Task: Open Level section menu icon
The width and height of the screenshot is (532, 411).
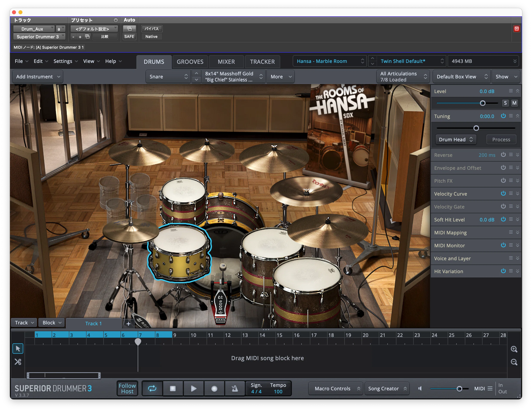Action: point(511,91)
